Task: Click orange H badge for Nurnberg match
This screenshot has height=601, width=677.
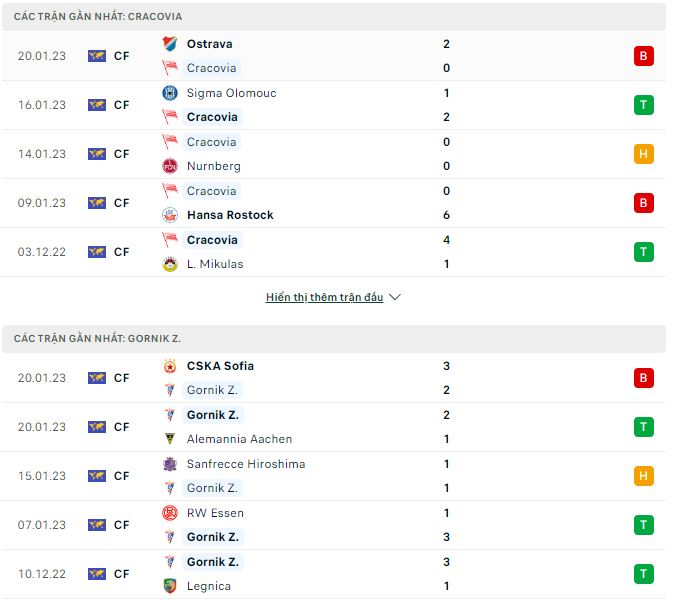Action: (x=644, y=154)
